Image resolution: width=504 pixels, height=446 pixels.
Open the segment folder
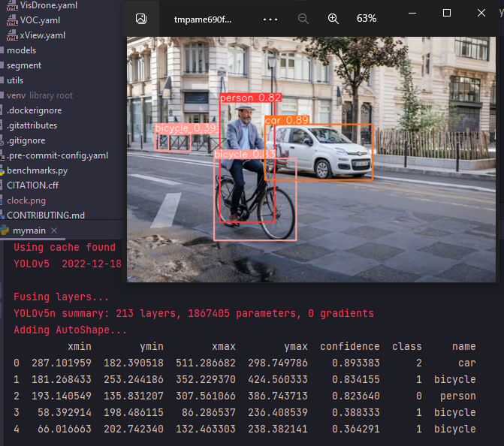pos(24,65)
